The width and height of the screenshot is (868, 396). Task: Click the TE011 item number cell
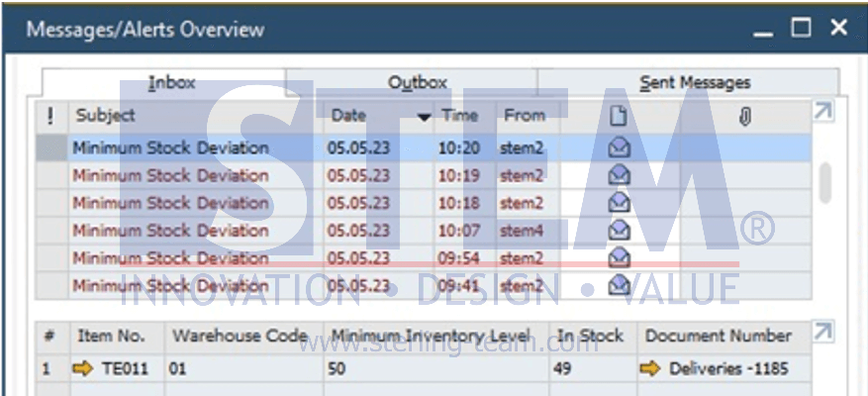pos(117,369)
